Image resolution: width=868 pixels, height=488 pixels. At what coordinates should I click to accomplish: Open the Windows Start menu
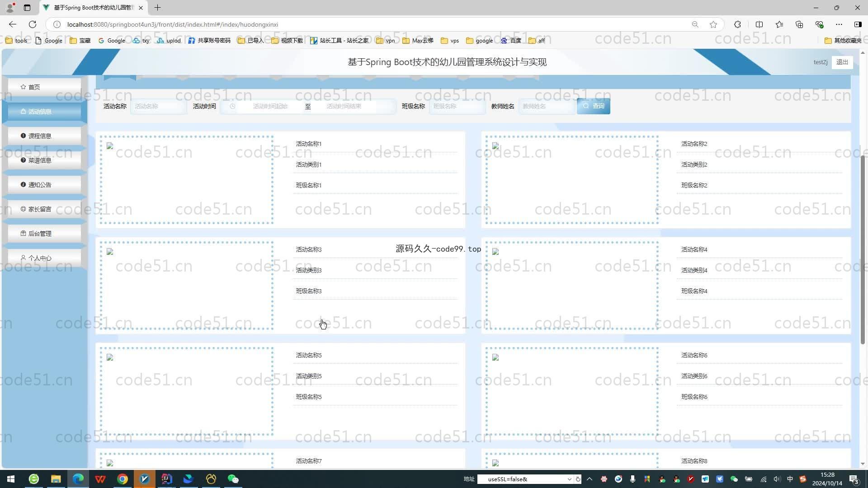coord(11,479)
